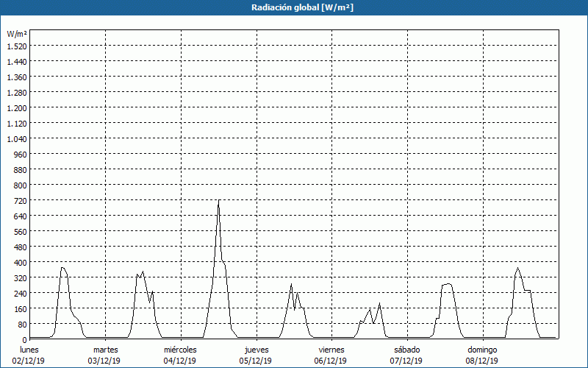Click the 'viernes' day label
The width and height of the screenshot is (588, 368).
click(x=331, y=350)
